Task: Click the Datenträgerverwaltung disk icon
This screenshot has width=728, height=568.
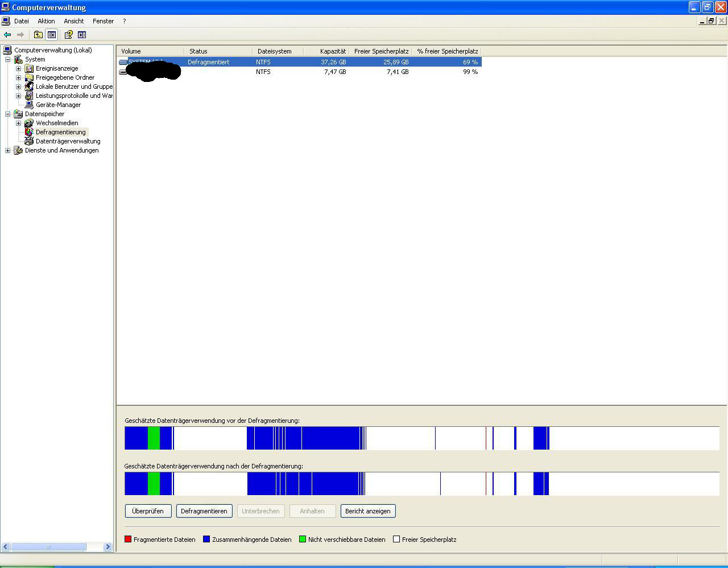Action: pos(29,141)
